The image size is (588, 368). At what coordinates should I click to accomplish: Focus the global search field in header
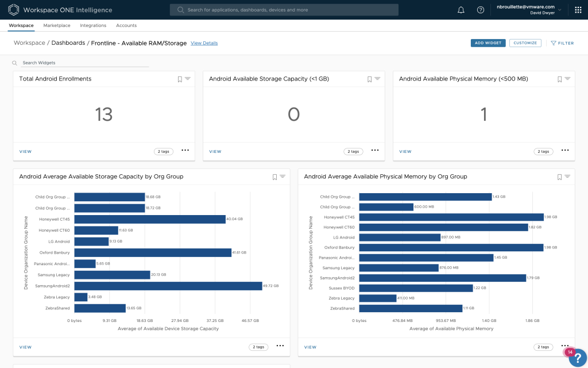tap(284, 10)
